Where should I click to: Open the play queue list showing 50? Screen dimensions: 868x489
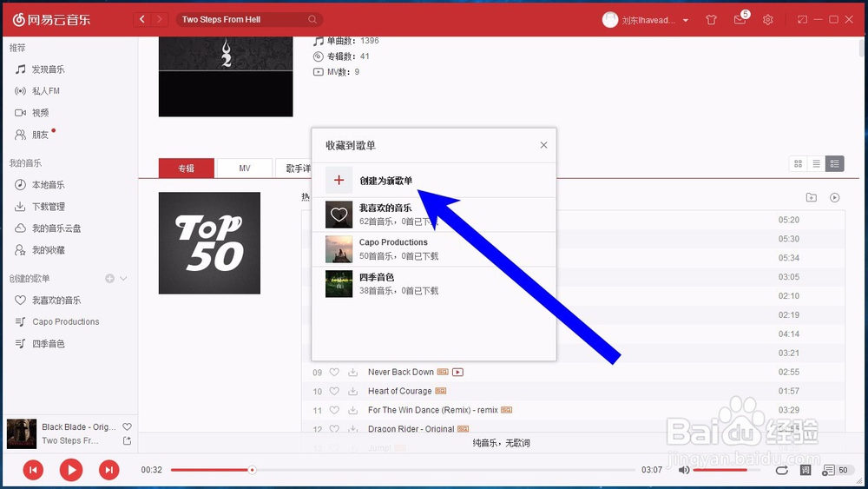836,470
